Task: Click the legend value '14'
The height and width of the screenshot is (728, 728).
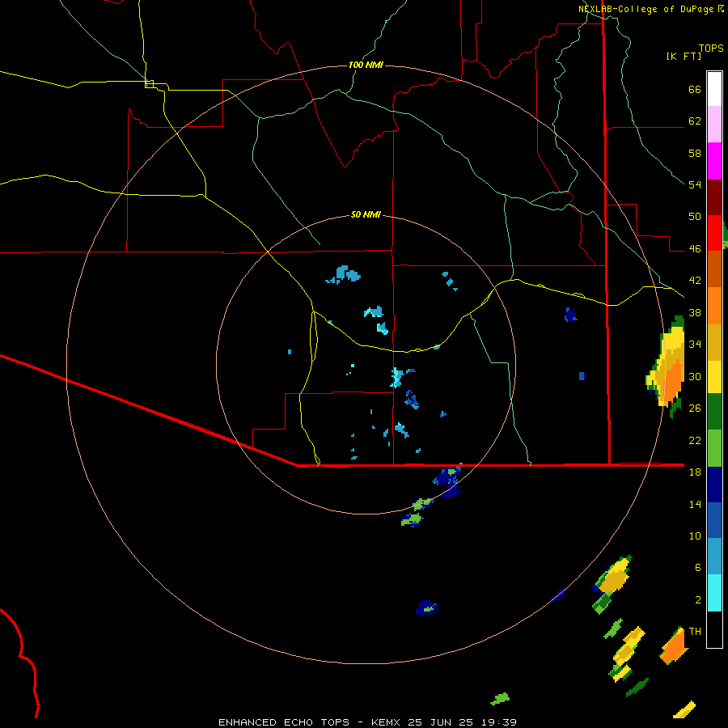Action: tap(695, 504)
